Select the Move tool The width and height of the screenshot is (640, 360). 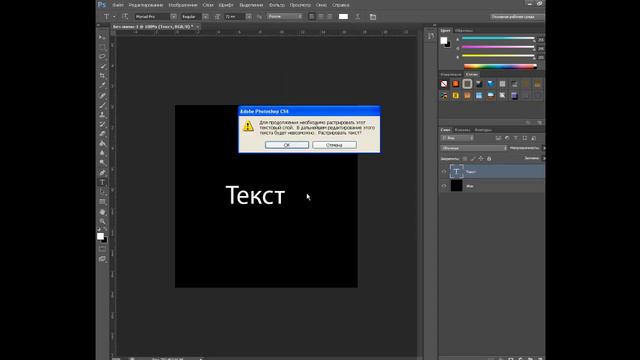click(102, 38)
